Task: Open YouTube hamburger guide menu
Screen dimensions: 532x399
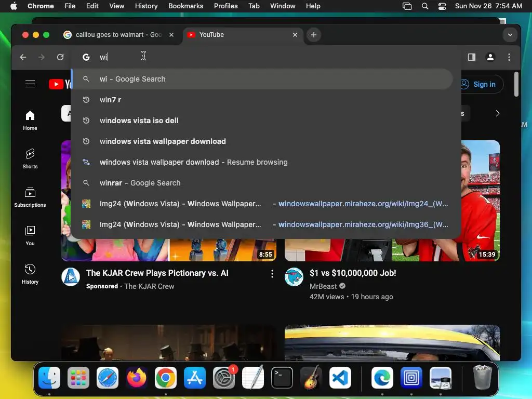Action: pyautogui.click(x=30, y=84)
